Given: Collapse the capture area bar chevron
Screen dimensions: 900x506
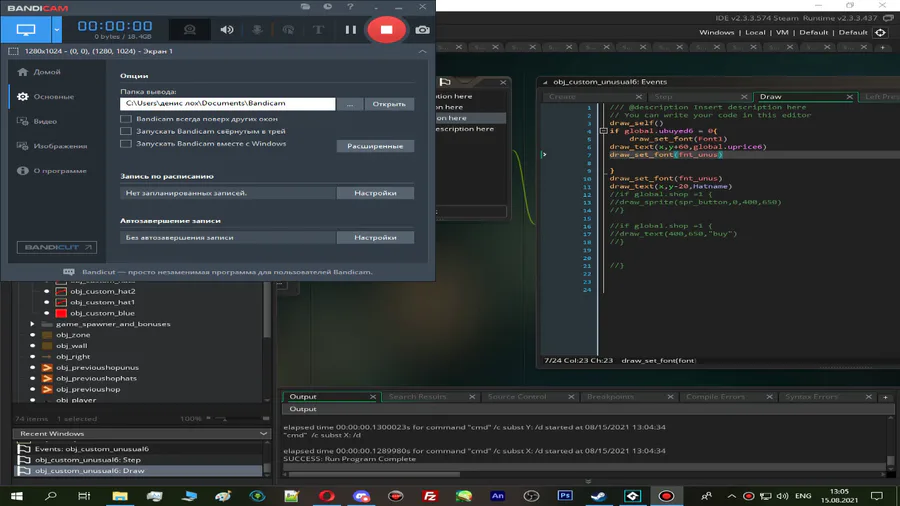Looking at the screenshot, I should coord(422,51).
